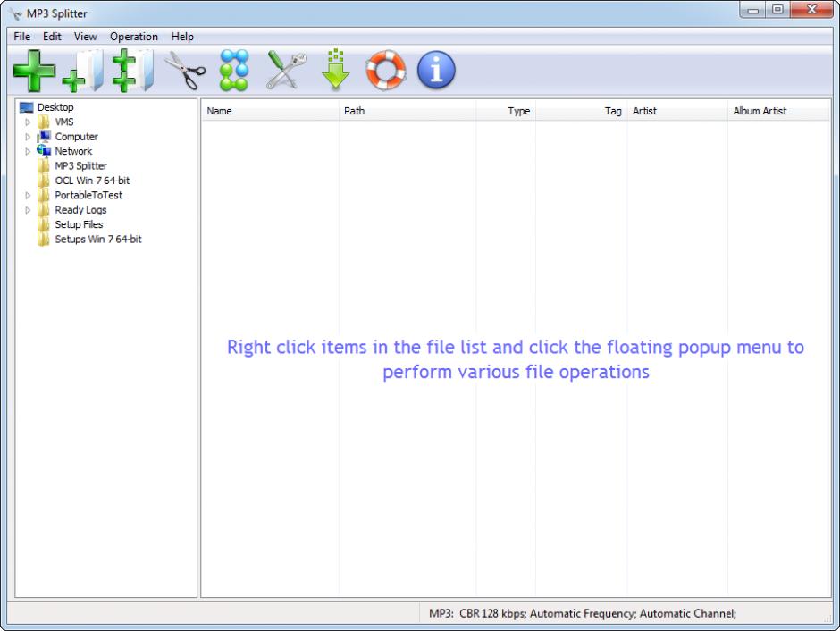Click the scissors split icon
The width and height of the screenshot is (840, 631).
(184, 71)
